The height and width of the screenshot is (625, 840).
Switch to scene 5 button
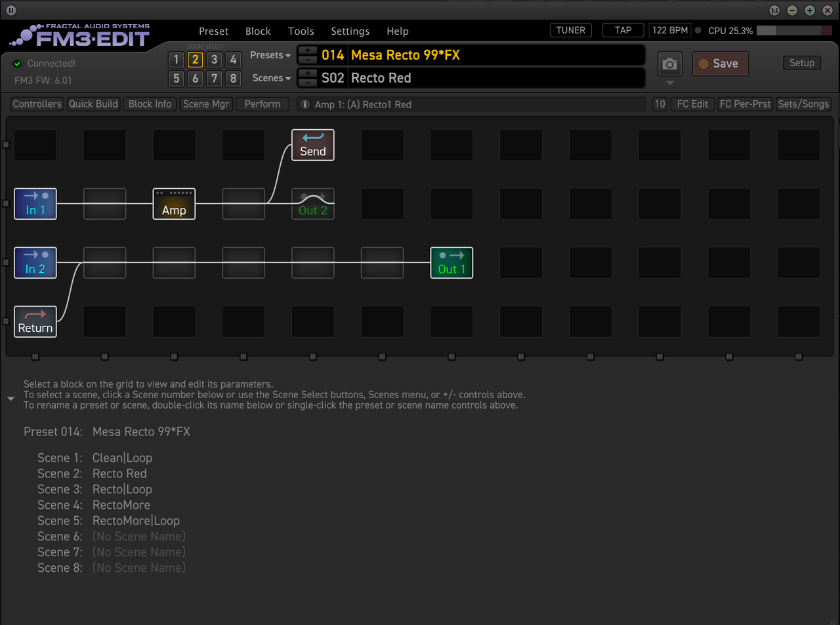(176, 79)
